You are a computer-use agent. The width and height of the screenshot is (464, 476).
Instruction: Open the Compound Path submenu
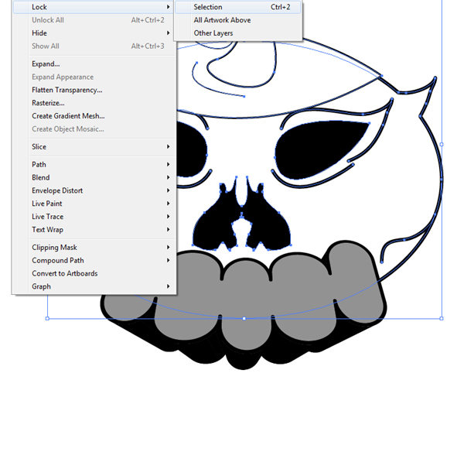94,261
